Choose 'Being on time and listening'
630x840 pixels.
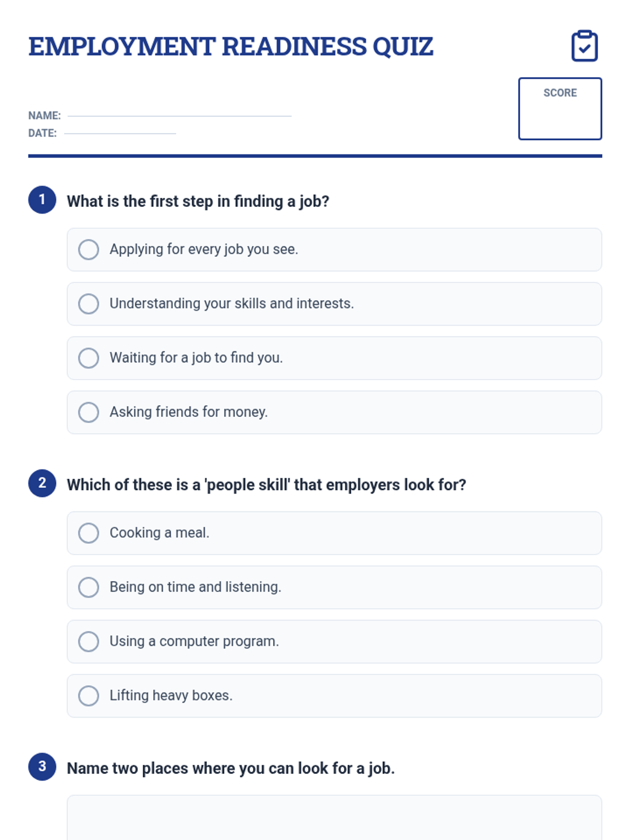pos(334,587)
